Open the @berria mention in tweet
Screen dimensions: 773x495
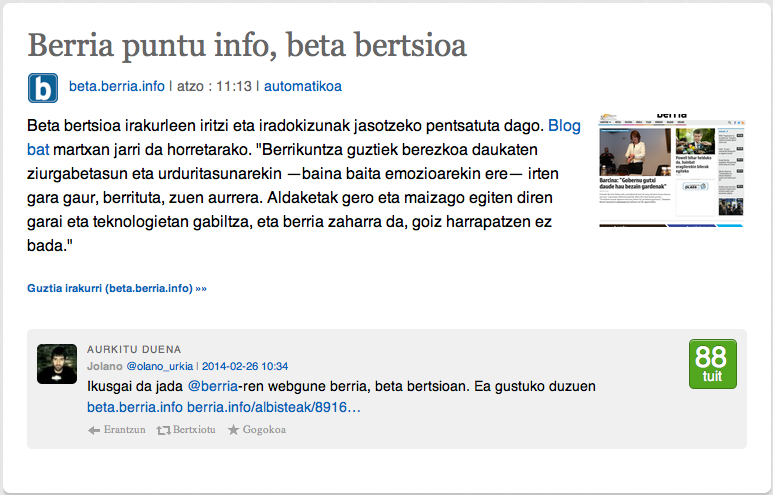[x=213, y=386]
